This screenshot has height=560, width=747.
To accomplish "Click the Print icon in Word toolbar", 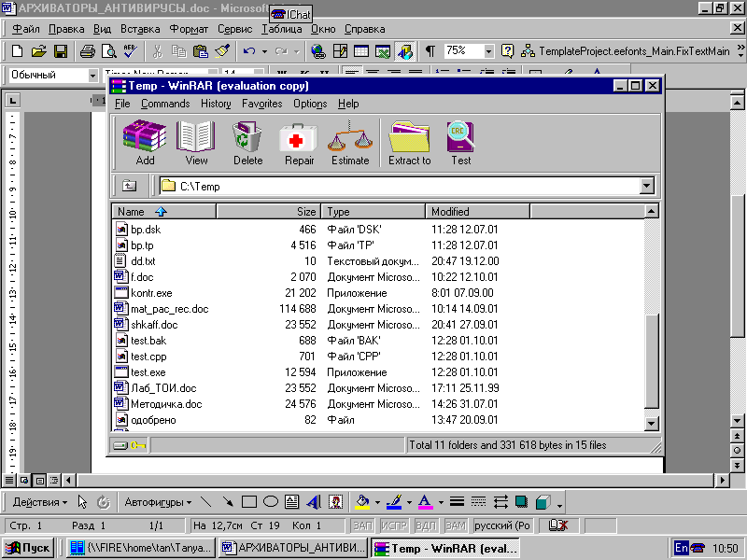I will [x=87, y=51].
